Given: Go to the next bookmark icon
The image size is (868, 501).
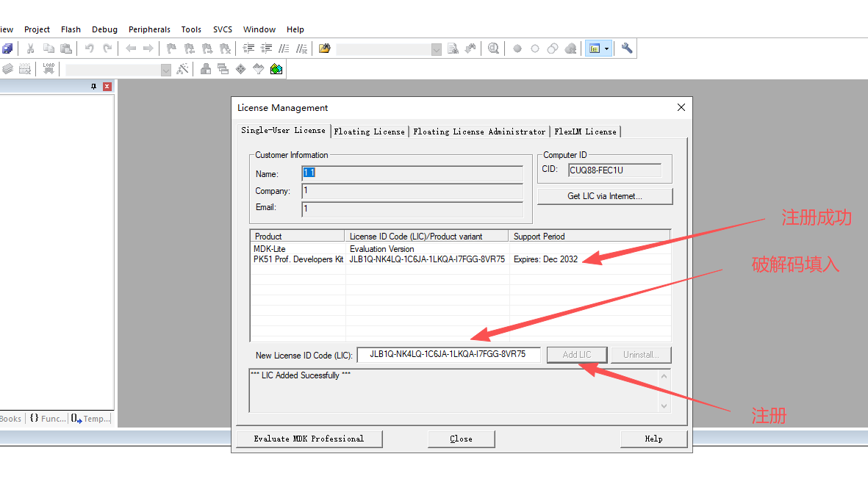Looking at the screenshot, I should [x=207, y=48].
